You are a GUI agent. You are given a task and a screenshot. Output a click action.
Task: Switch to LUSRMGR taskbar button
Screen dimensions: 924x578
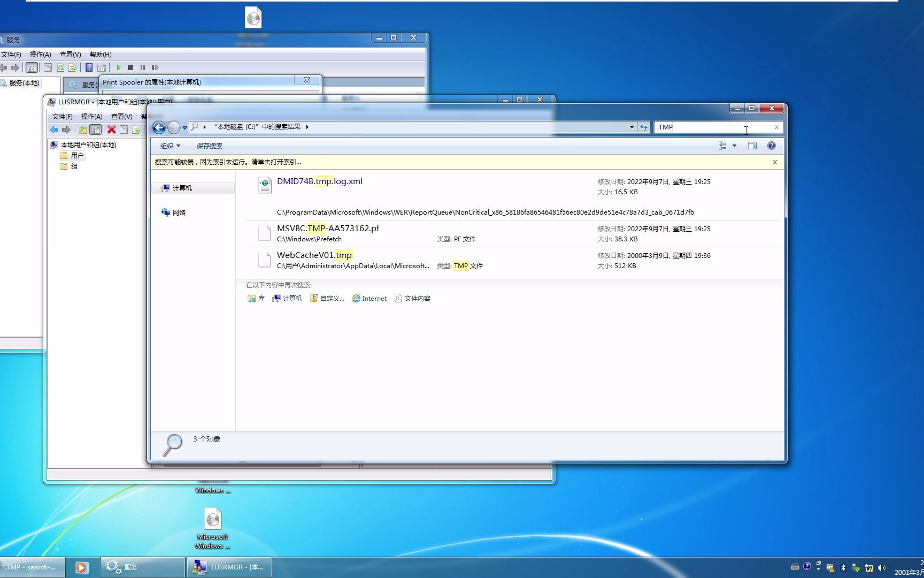[x=229, y=567]
